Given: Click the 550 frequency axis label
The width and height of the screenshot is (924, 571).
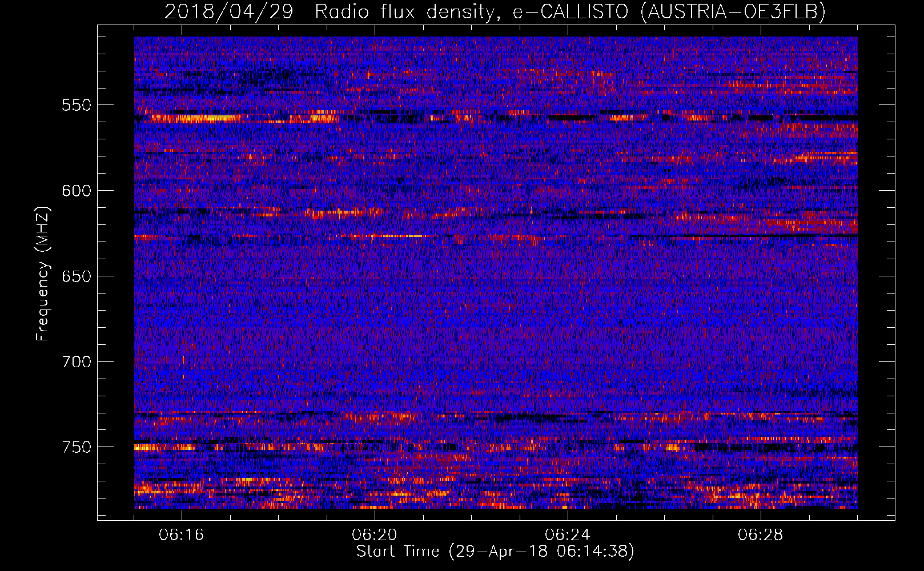Looking at the screenshot, I should (x=77, y=105).
